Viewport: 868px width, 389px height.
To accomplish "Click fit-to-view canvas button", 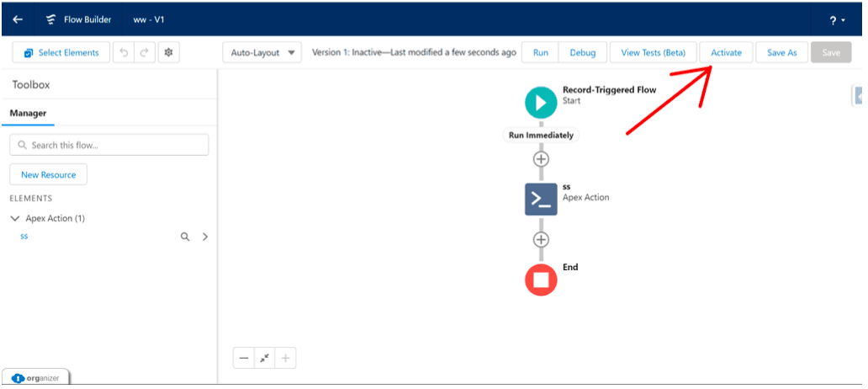I will coord(265,358).
